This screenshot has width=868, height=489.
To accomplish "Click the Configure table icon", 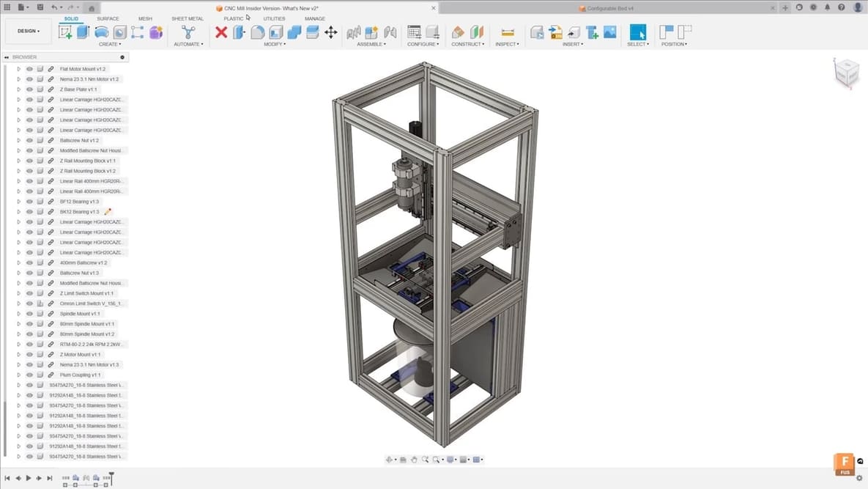I will (414, 32).
